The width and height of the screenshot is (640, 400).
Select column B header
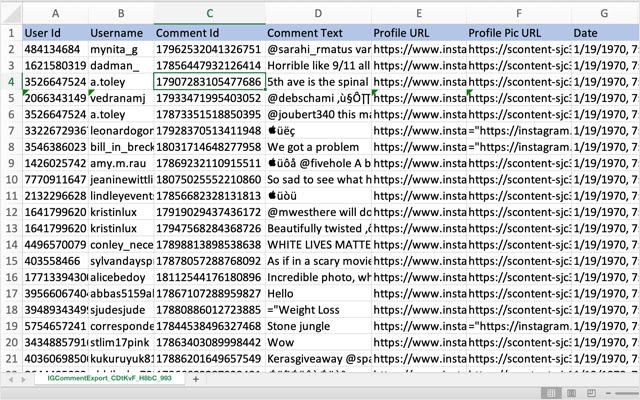(121, 13)
